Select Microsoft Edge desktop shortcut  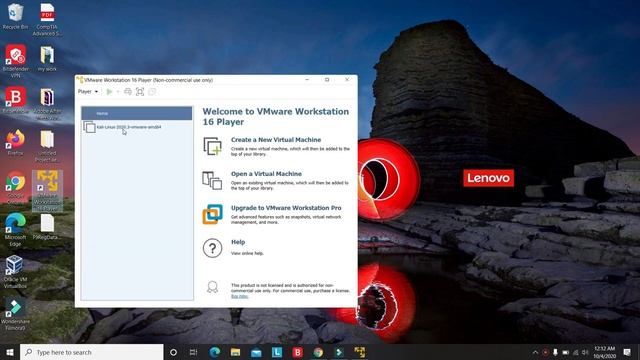pyautogui.click(x=16, y=229)
